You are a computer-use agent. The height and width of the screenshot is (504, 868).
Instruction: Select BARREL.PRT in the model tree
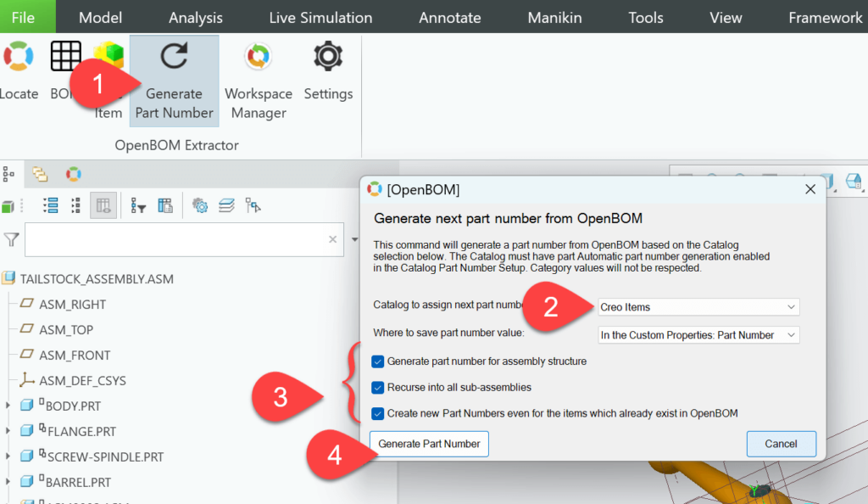click(x=78, y=483)
